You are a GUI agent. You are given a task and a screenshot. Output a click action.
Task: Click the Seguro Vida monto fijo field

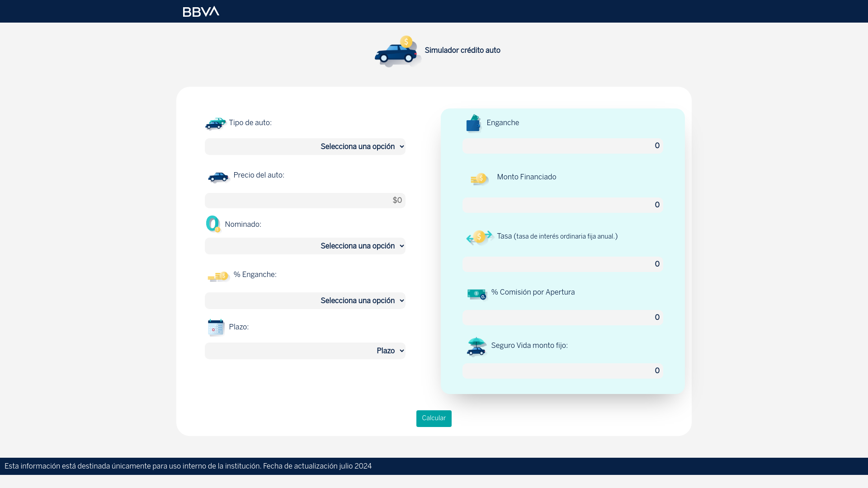coord(563,371)
